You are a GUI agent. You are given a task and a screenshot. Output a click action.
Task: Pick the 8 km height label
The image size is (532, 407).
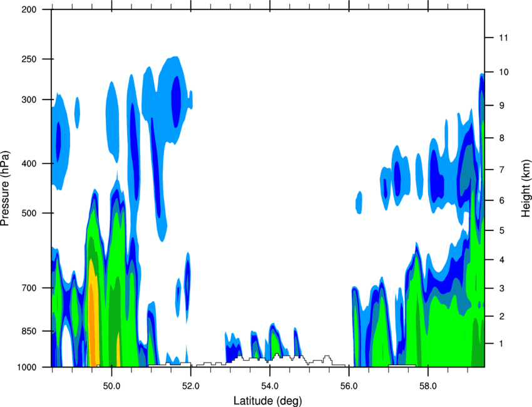coord(501,138)
